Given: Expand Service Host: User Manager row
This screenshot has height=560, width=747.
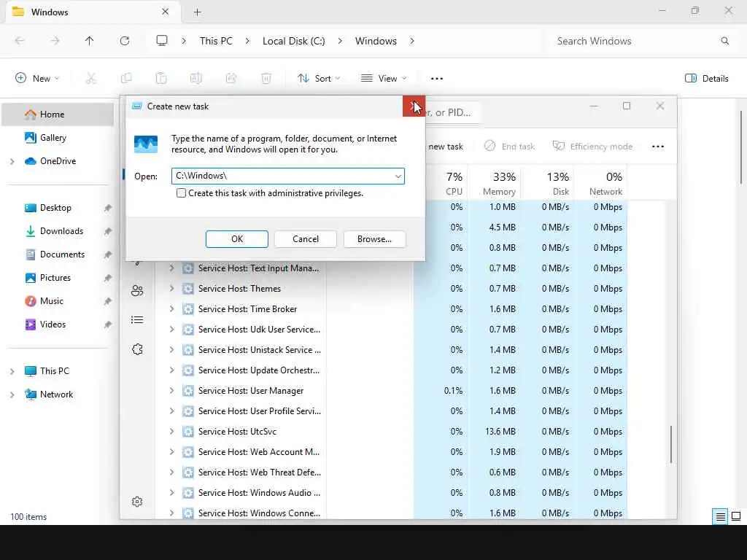Looking at the screenshot, I should coord(171,391).
